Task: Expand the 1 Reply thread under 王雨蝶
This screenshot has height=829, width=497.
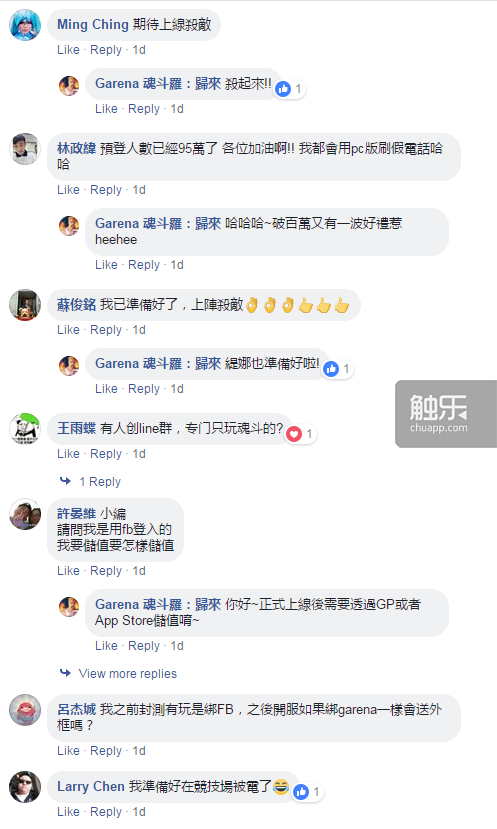Action: coord(100,482)
